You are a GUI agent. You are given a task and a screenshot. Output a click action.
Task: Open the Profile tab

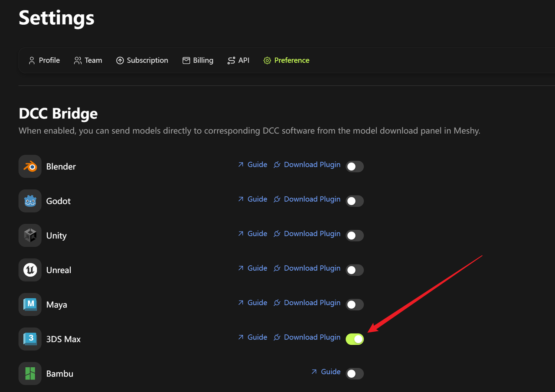(44, 60)
